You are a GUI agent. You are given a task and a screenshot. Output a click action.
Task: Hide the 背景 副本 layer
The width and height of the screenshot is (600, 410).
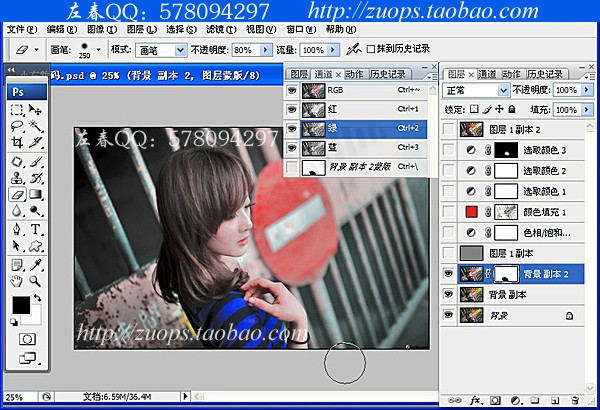coord(448,294)
